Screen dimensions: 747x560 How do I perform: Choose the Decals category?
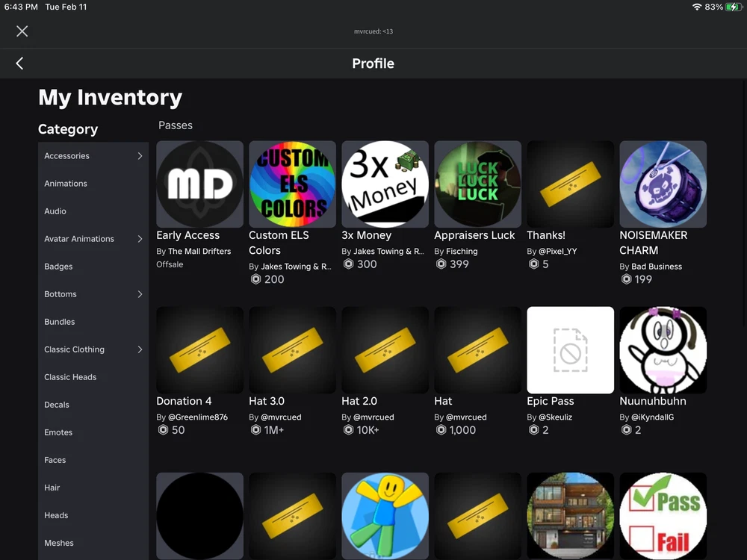click(57, 405)
